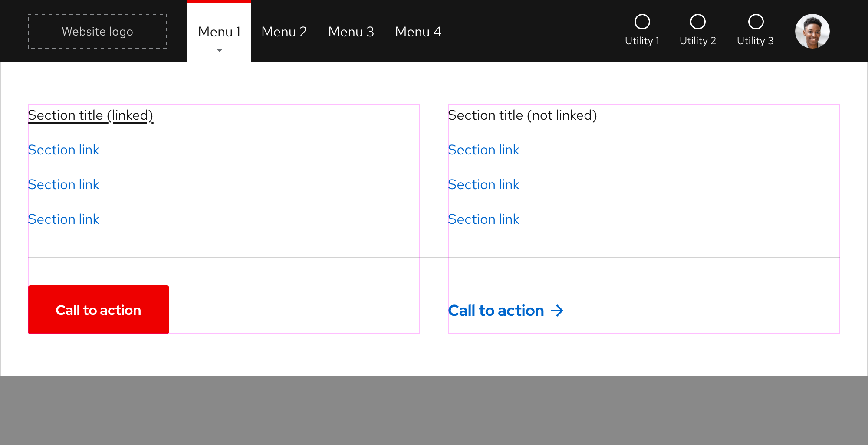Image resolution: width=868 pixels, height=445 pixels.
Task: Open the user profile avatar
Action: click(x=812, y=31)
